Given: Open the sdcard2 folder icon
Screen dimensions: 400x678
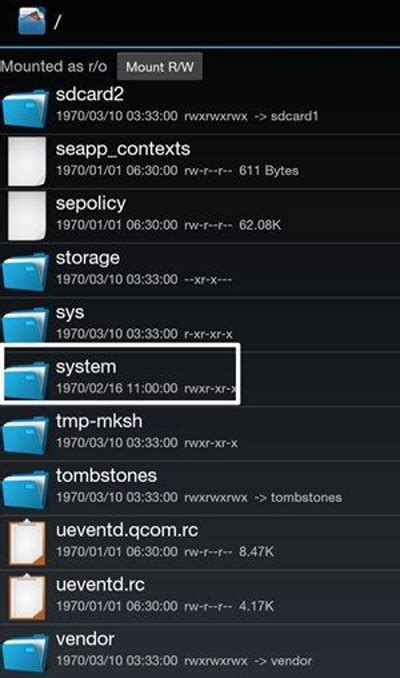Looking at the screenshot, I should pyautogui.click(x=25, y=108).
